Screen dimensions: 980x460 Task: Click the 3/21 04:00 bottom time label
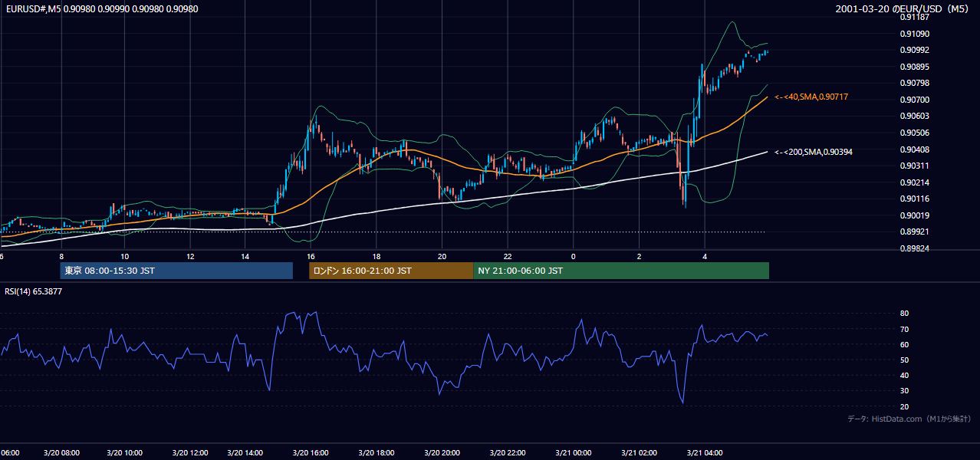tap(705, 453)
